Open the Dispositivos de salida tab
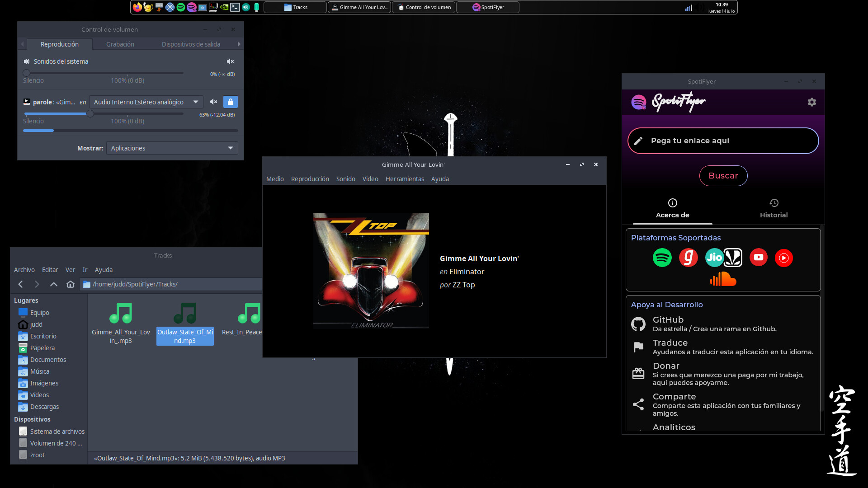Screen dimensions: 868x488 point(191,44)
